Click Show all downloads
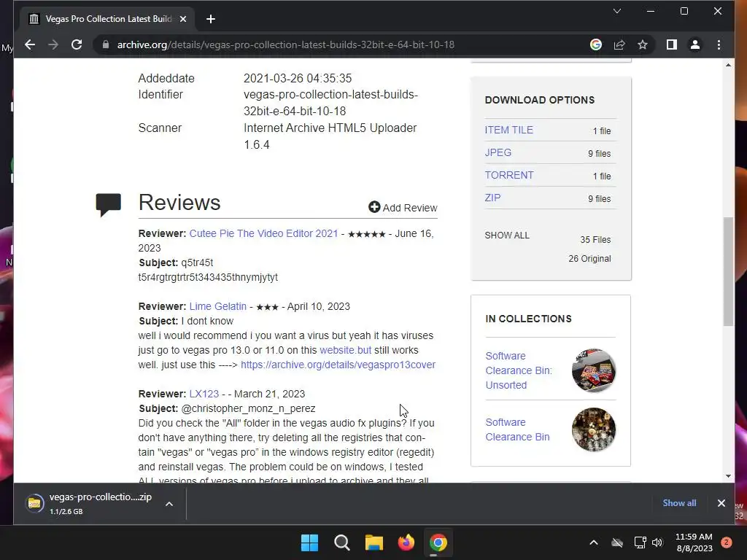Screen dimensions: 747x560 click(x=679, y=503)
